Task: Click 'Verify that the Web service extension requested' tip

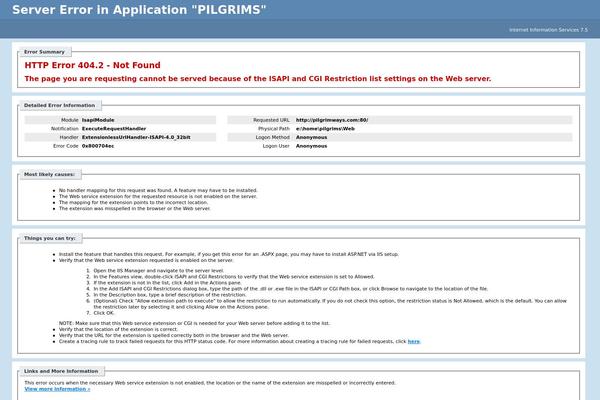Action: coord(146,260)
